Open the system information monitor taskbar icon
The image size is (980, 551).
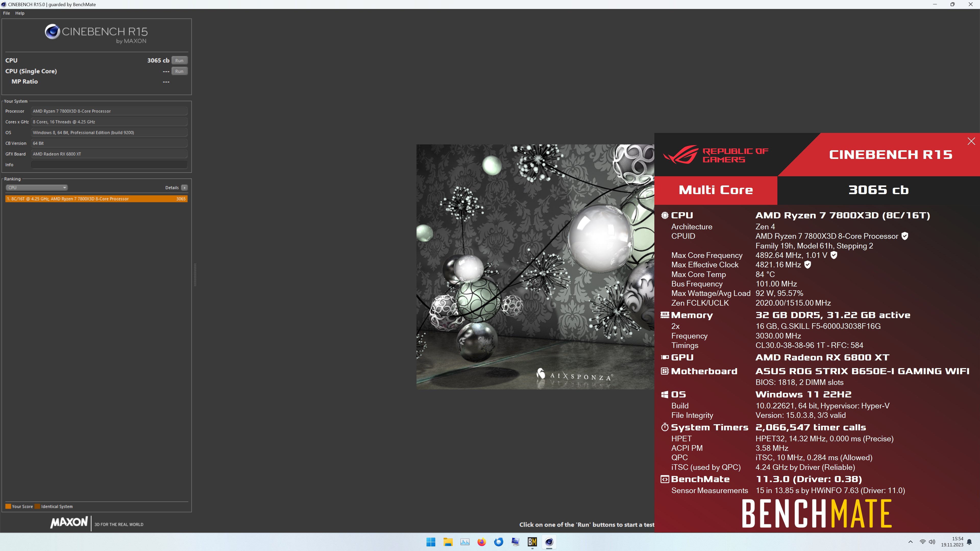pos(516,542)
